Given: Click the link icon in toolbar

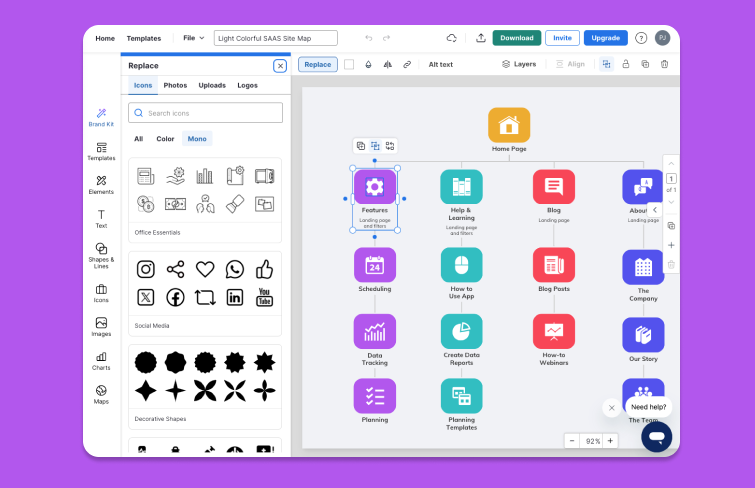Looking at the screenshot, I should click(407, 64).
